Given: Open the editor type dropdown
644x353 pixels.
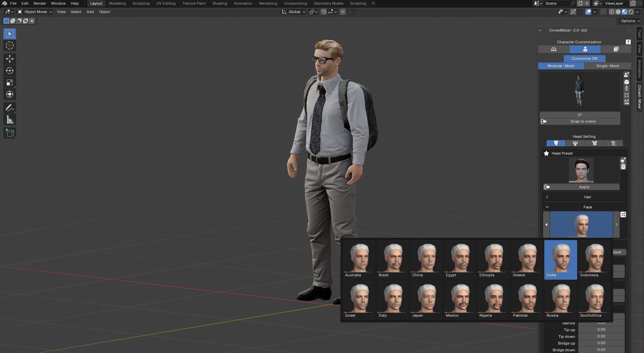Looking at the screenshot, I should [x=9, y=12].
